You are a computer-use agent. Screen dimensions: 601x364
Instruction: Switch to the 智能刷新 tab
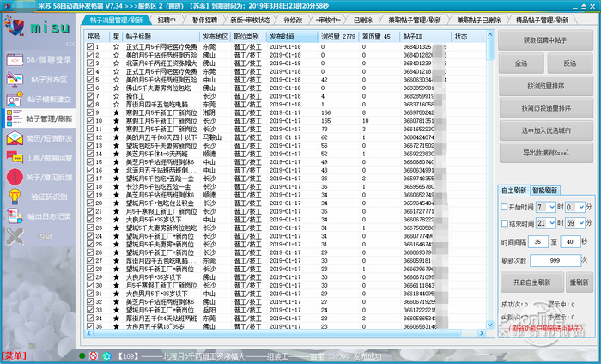[544, 191]
